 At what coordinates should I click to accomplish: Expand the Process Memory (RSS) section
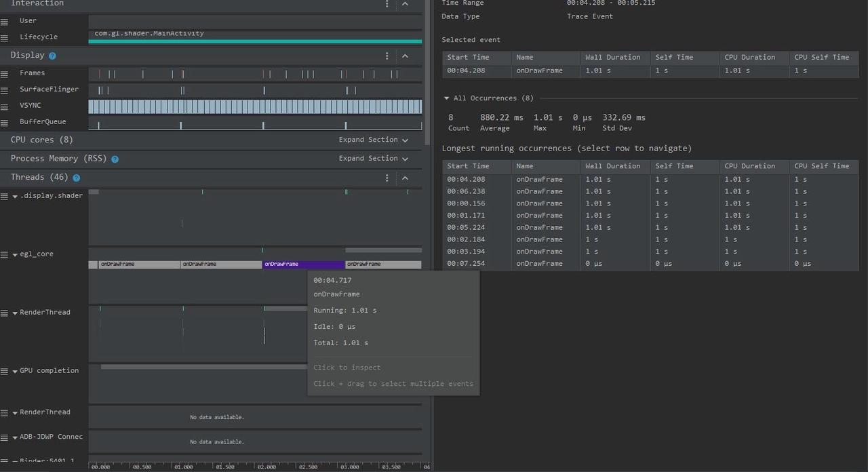click(x=374, y=159)
